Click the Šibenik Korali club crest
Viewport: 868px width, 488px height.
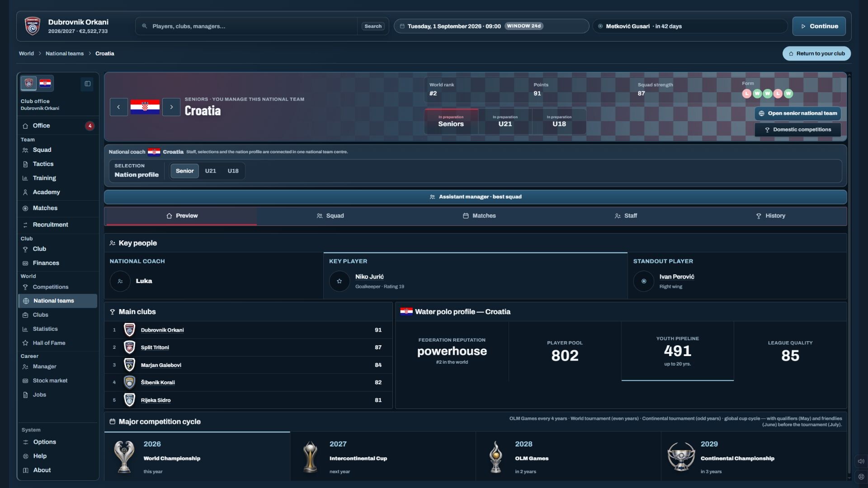pyautogui.click(x=129, y=382)
